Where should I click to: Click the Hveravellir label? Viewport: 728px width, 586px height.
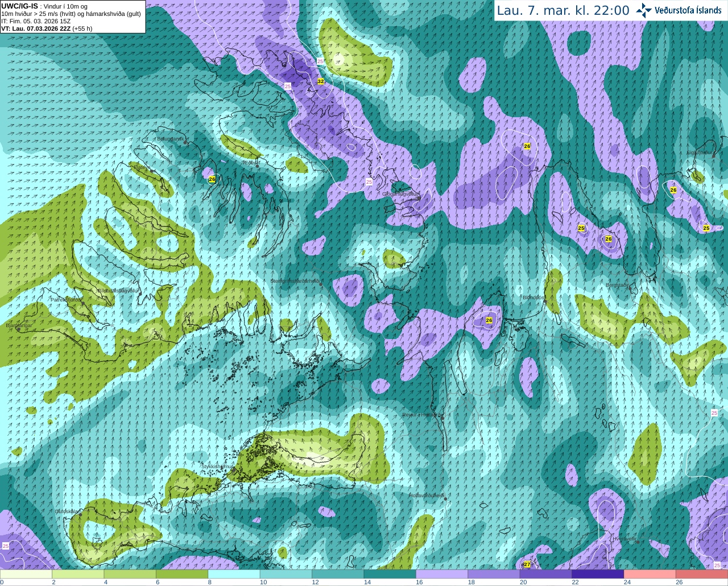624,538
